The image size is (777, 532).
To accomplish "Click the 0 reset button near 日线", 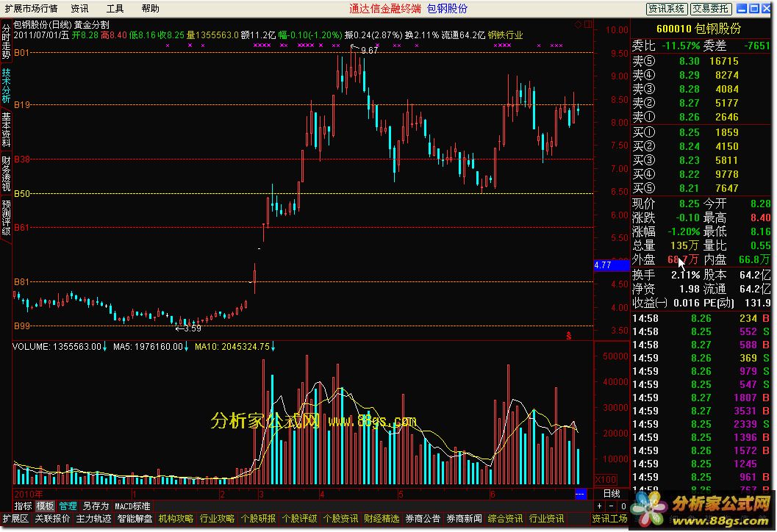I will click(x=623, y=506).
